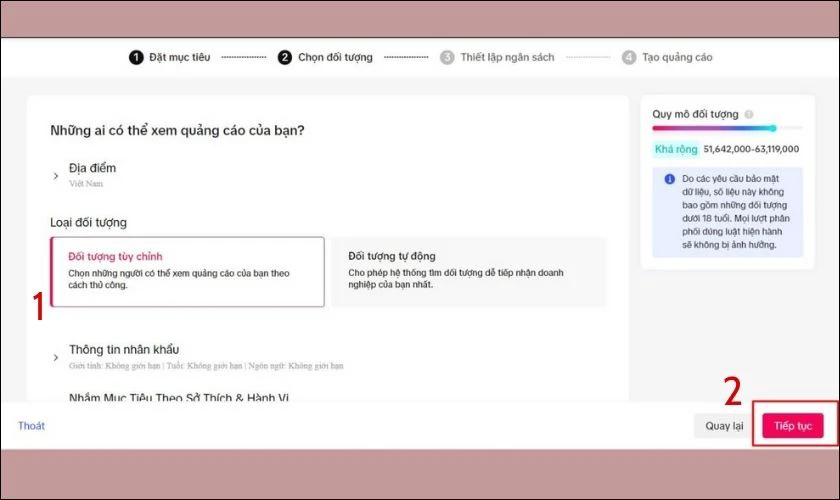
Task: Expand the Thông tin nhân khẩu chevron
Action: (56, 357)
